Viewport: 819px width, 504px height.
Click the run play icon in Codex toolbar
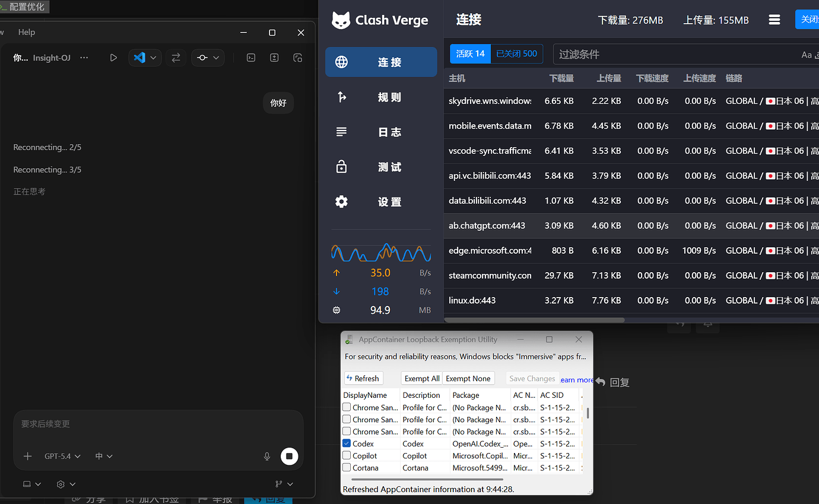coord(113,58)
